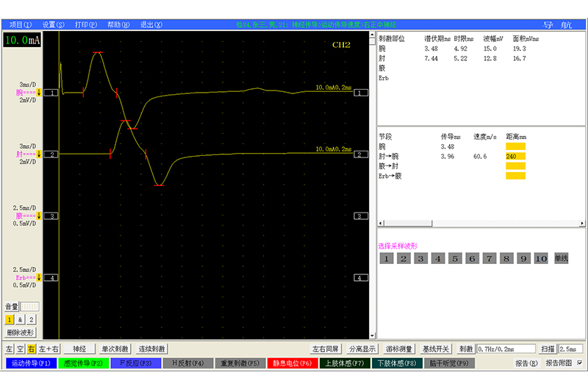
Task: Click the yellow arrow icon beside 腕 channel
Action: (x=39, y=93)
